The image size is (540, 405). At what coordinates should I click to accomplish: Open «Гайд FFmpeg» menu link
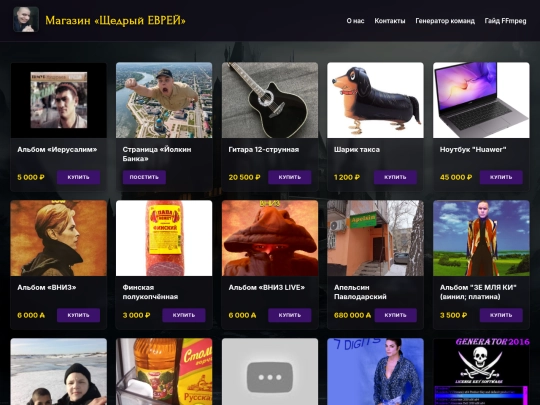[505, 21]
